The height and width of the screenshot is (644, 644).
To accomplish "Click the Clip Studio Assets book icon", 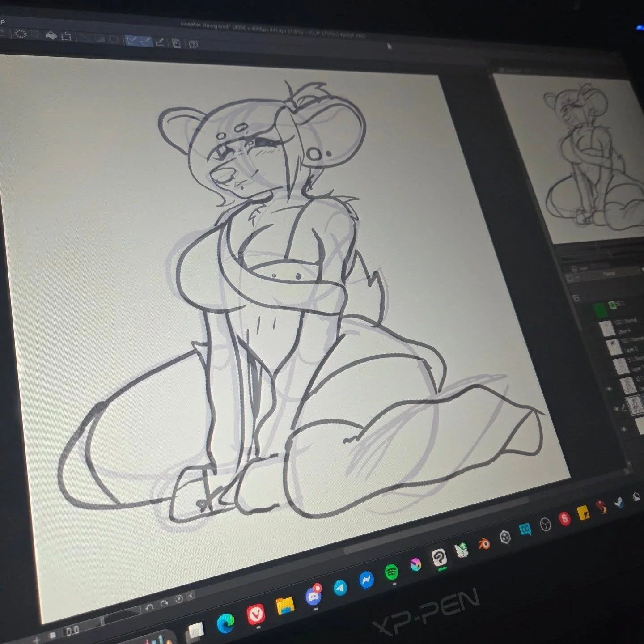I will [176, 43].
